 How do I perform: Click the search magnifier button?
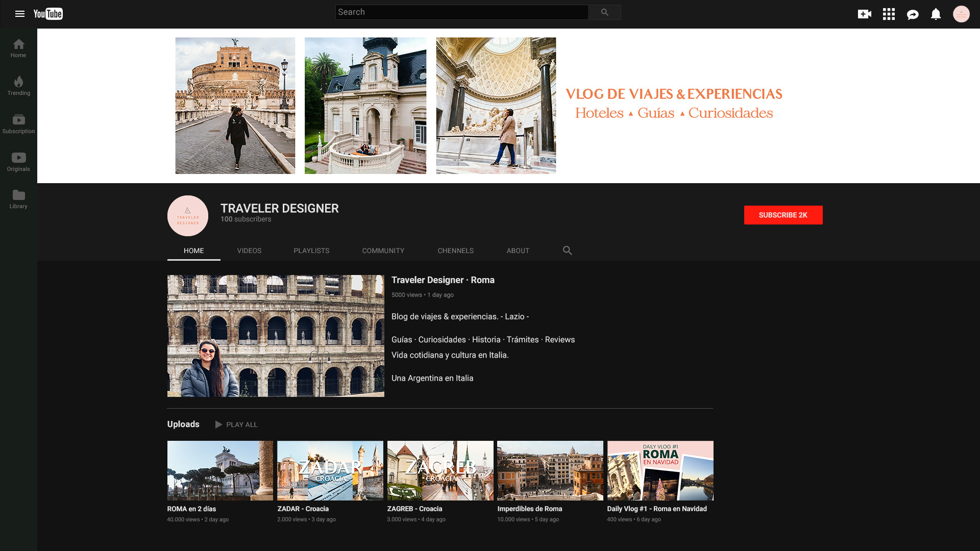pos(604,12)
